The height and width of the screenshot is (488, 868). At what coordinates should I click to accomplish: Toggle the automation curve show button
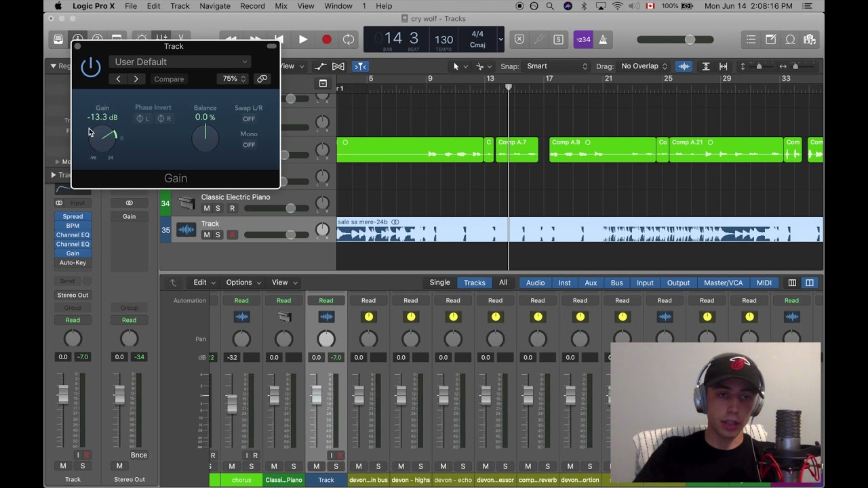tap(319, 66)
